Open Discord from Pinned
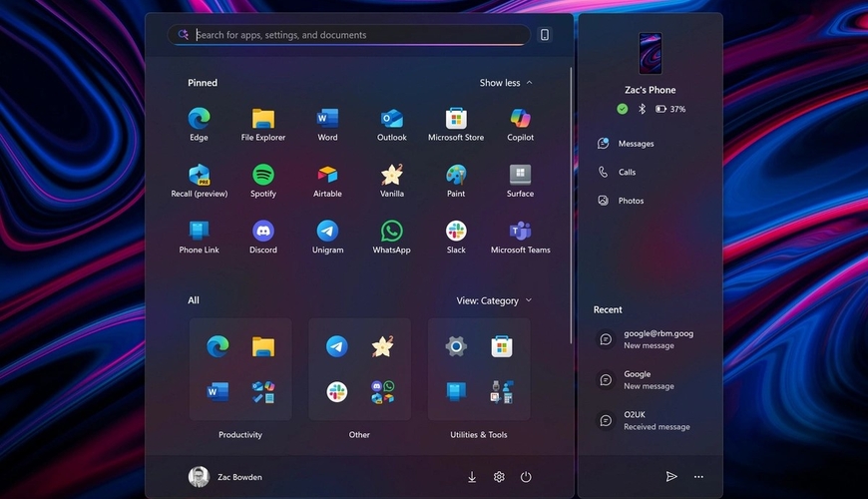The height and width of the screenshot is (499, 868). pyautogui.click(x=263, y=238)
